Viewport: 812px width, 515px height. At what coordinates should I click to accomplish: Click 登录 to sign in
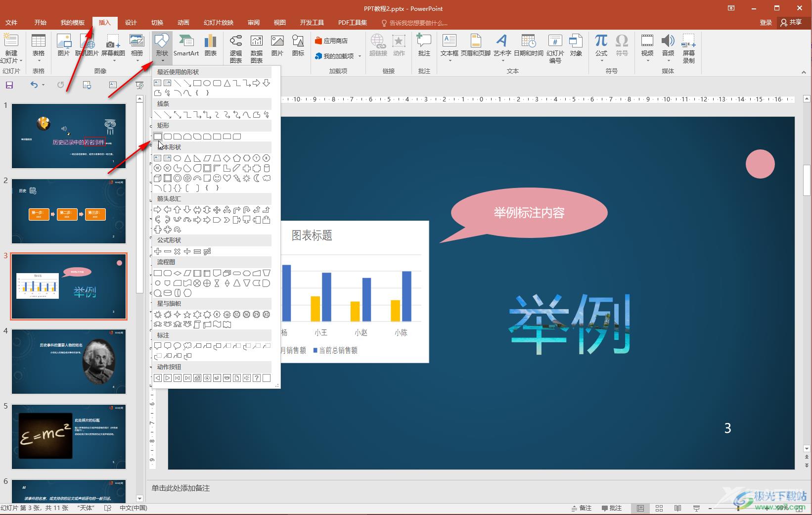[766, 23]
